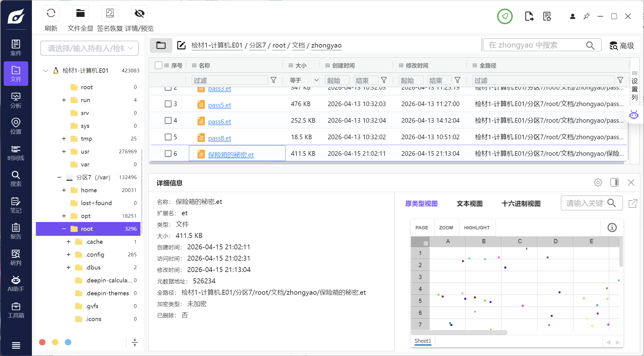644x356 pixels.
Task: Click the 签名恢复 icon
Action: (110, 13)
